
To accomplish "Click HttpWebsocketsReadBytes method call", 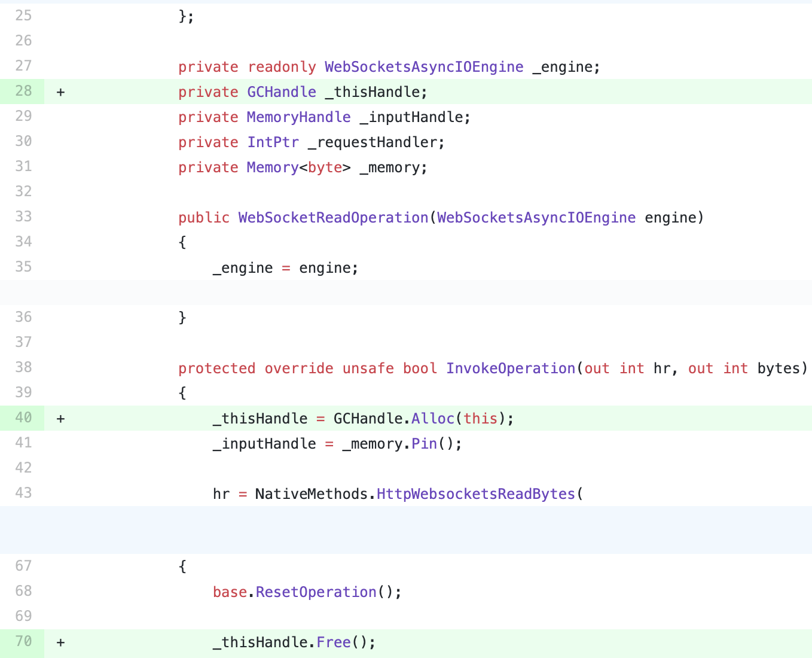I will click(476, 494).
